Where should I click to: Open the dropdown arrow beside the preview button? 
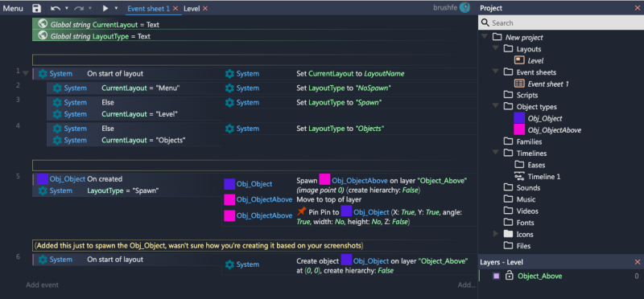pyautogui.click(x=116, y=8)
